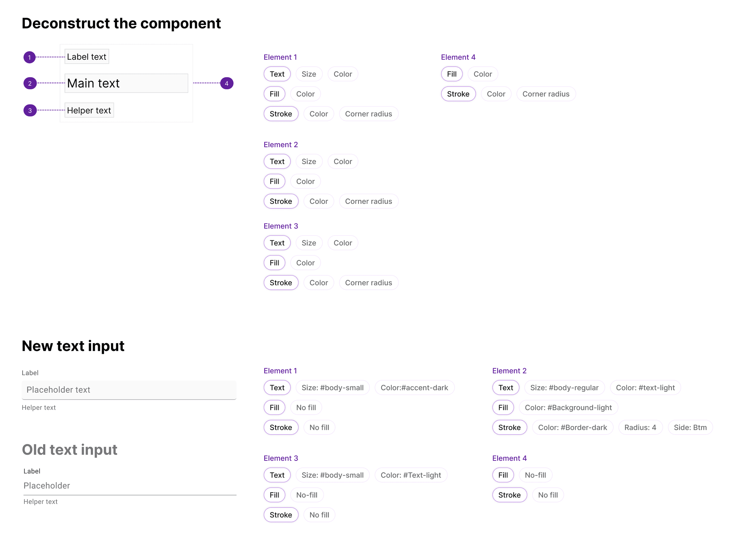Image resolution: width=756 pixels, height=537 pixels.
Task: Click the purple number 4 marker
Action: pyautogui.click(x=227, y=83)
